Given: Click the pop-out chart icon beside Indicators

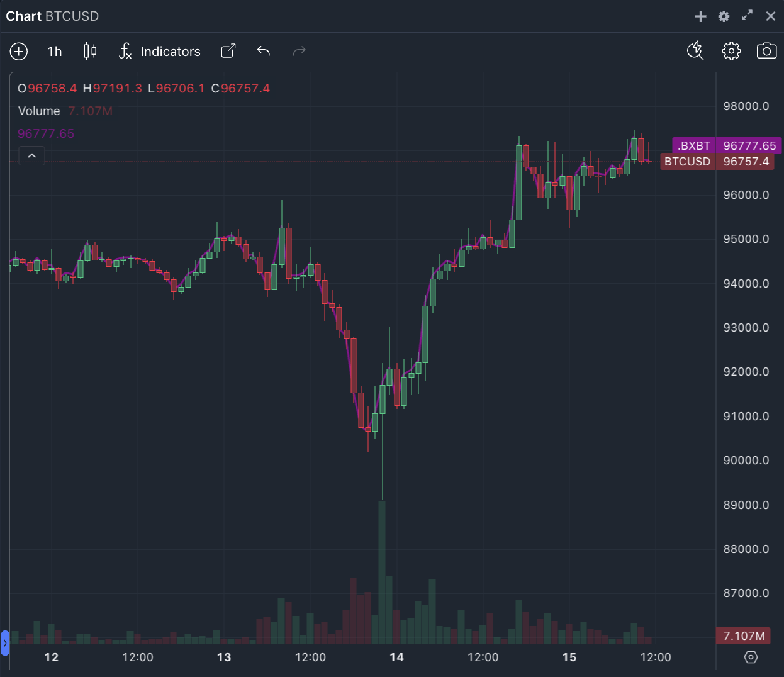Looking at the screenshot, I should coord(228,52).
